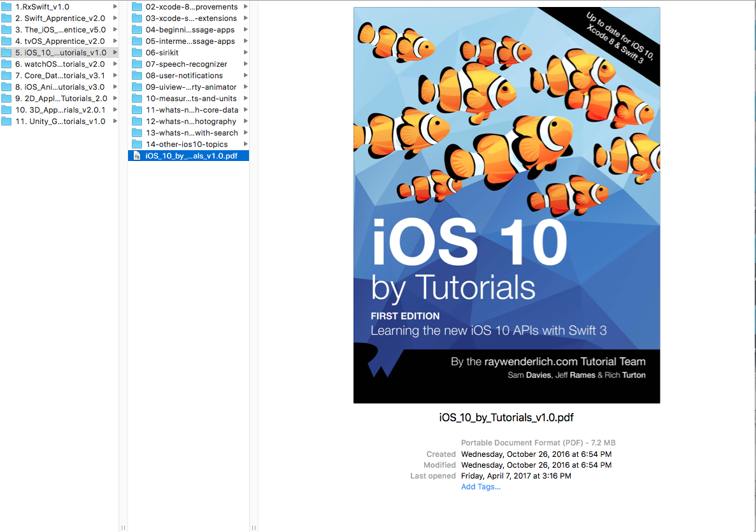Click folder icon of 11. Unity_G...torials_v1.0

point(6,122)
